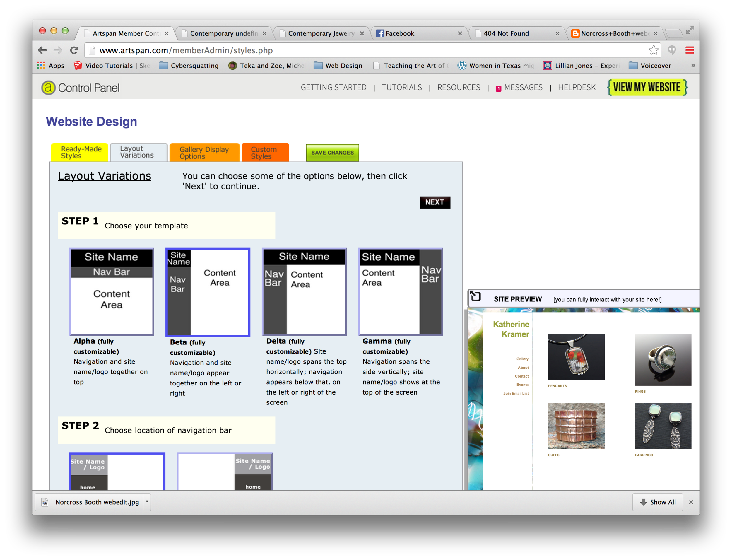
Task: Bookmark page with star icon
Action: [x=653, y=50]
